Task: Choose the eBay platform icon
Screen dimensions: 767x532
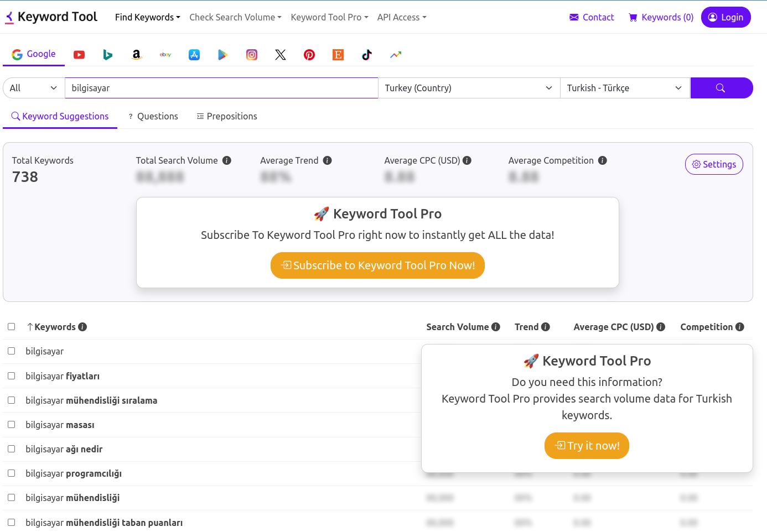Action: click(x=165, y=55)
